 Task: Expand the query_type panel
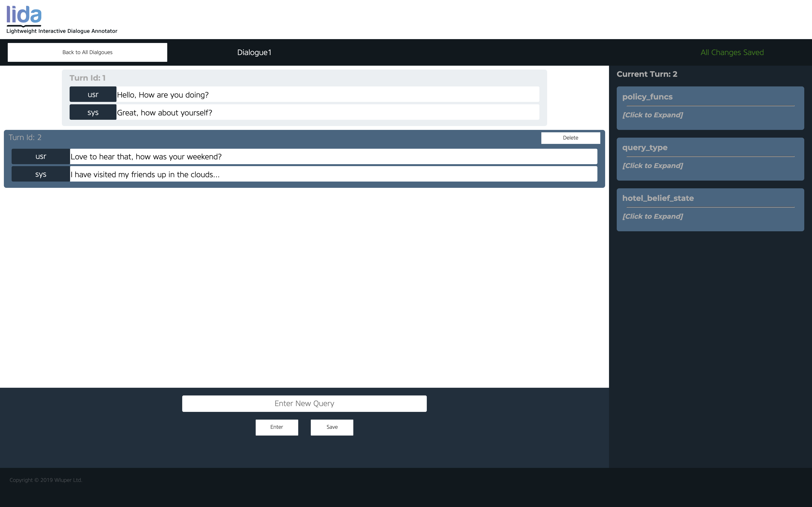tap(652, 166)
